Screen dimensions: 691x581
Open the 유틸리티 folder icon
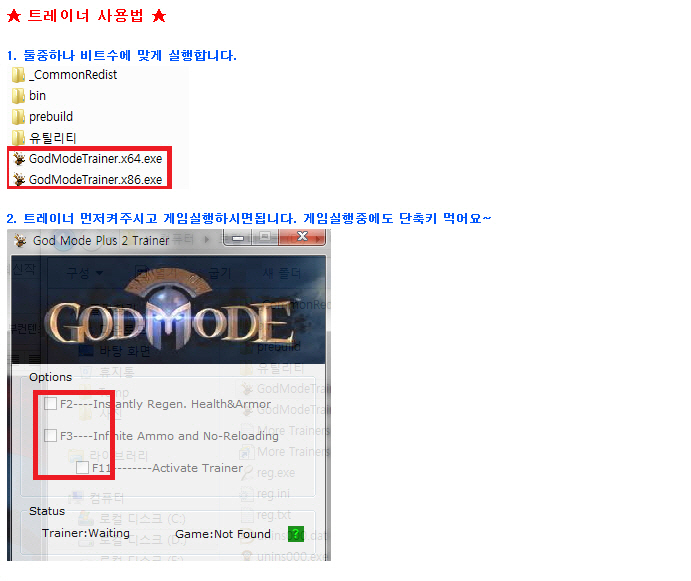click(x=18, y=138)
